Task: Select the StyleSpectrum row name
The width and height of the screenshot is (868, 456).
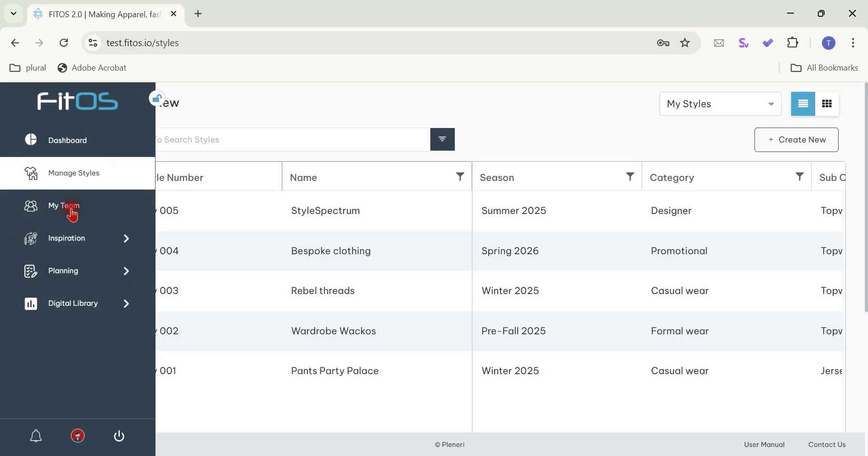Action: (325, 211)
